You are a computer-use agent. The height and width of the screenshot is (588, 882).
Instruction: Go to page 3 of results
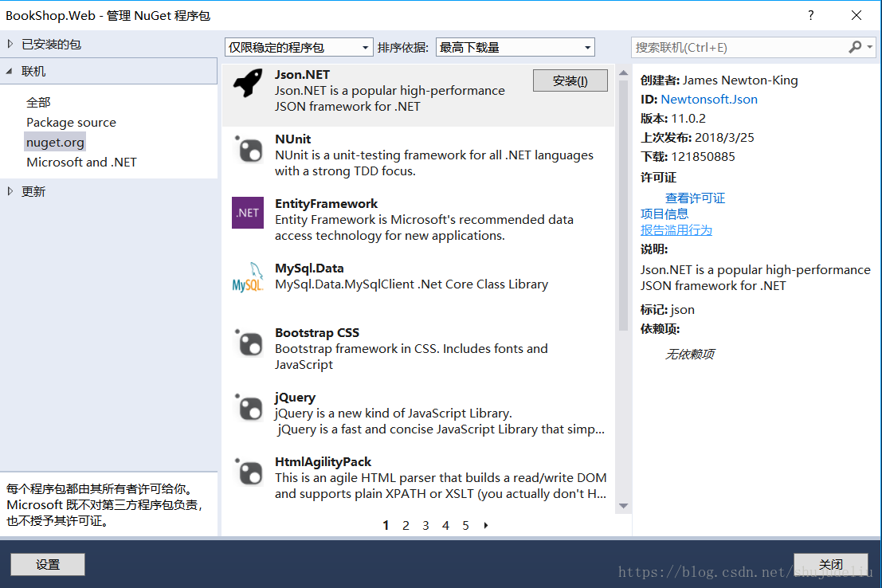425,526
